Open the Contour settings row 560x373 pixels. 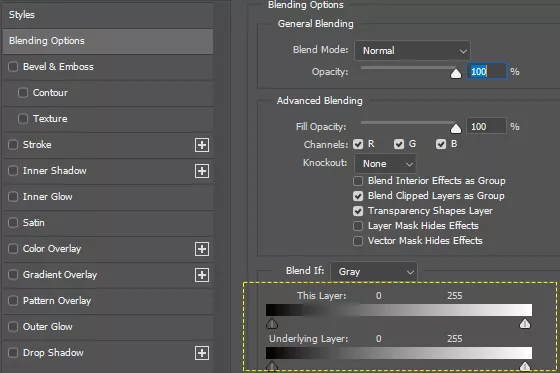108,93
